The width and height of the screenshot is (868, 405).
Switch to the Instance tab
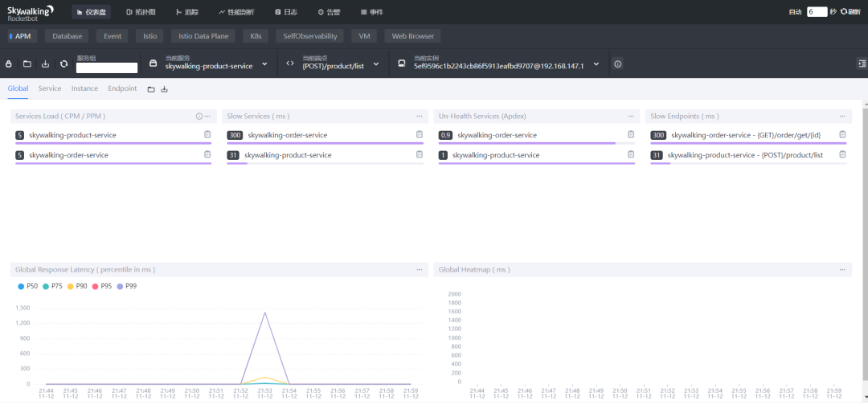84,88
